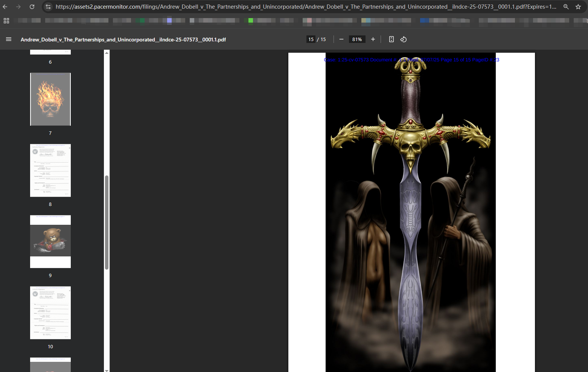
Task: Click the 81% zoom level field
Action: coord(357,39)
